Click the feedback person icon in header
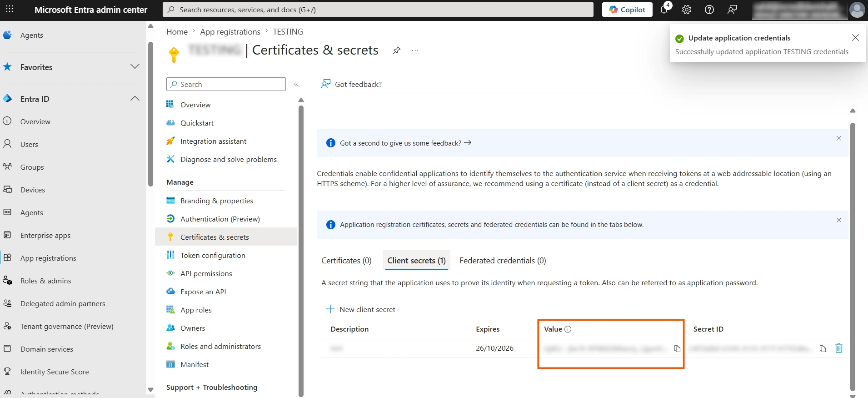This screenshot has height=398, width=868. [732, 10]
